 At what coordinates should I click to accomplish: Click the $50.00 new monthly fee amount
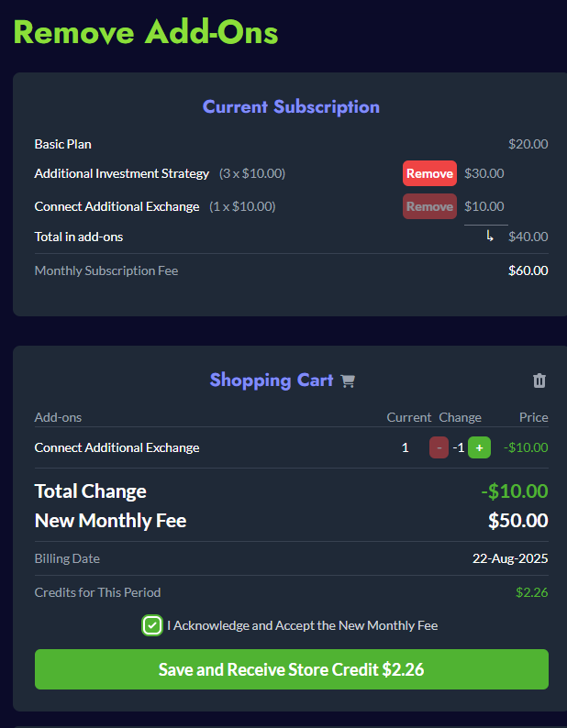(517, 521)
